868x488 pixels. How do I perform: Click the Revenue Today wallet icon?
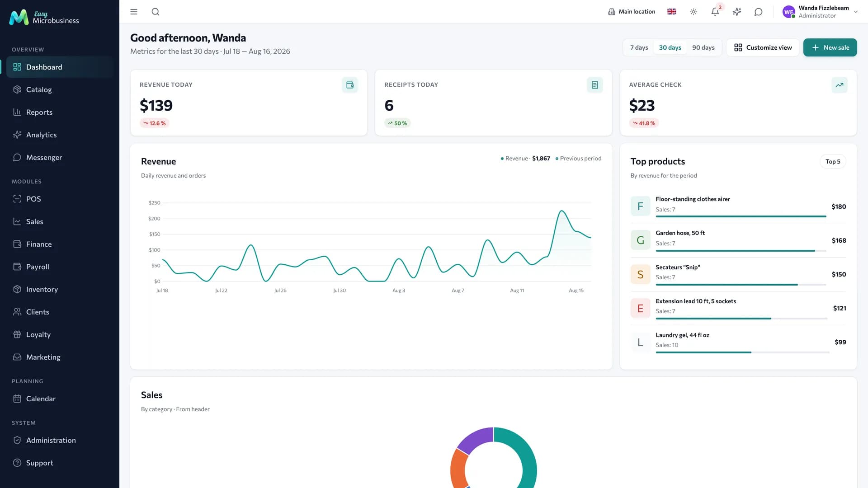tap(350, 85)
